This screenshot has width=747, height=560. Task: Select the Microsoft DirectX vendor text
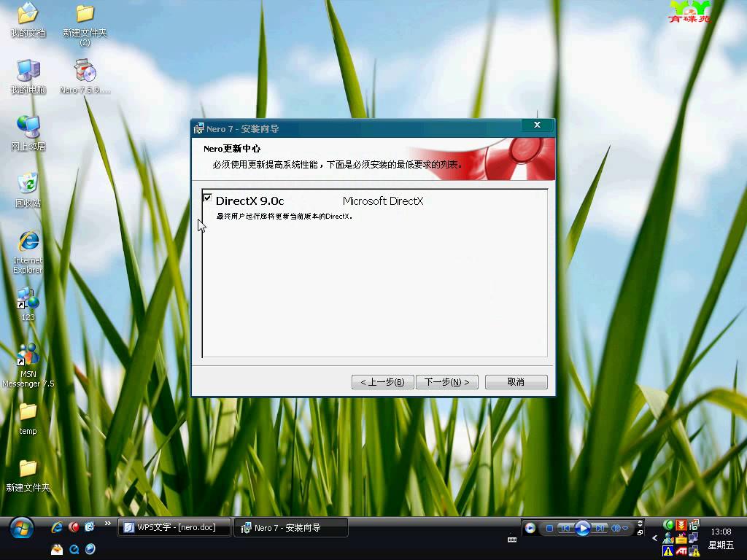(x=383, y=201)
